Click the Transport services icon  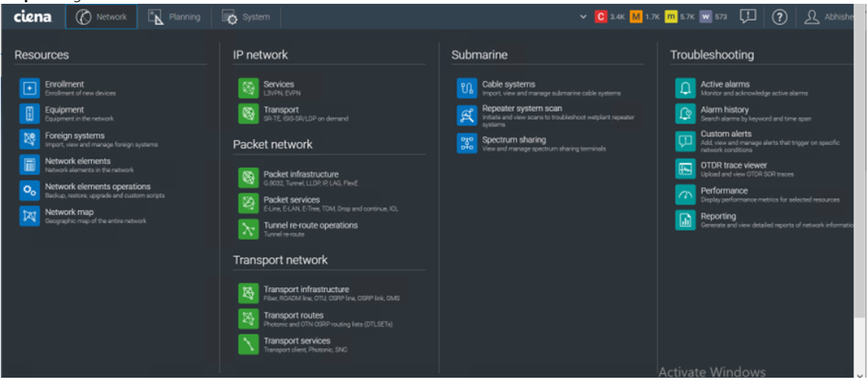[248, 344]
